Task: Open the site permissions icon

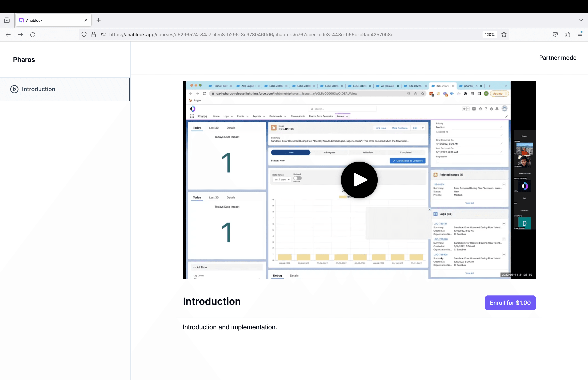Action: (x=103, y=35)
